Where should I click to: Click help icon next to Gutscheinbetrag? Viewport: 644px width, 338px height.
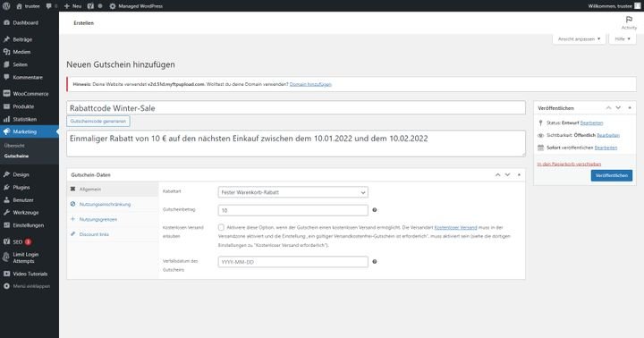[375, 210]
